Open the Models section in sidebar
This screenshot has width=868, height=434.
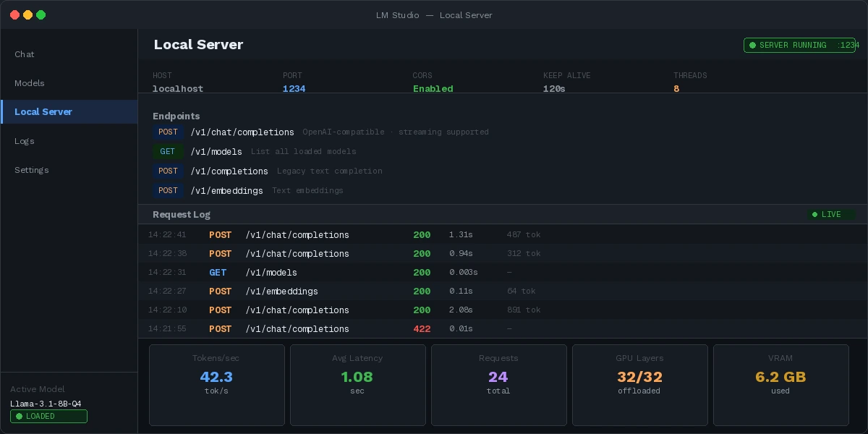point(29,83)
